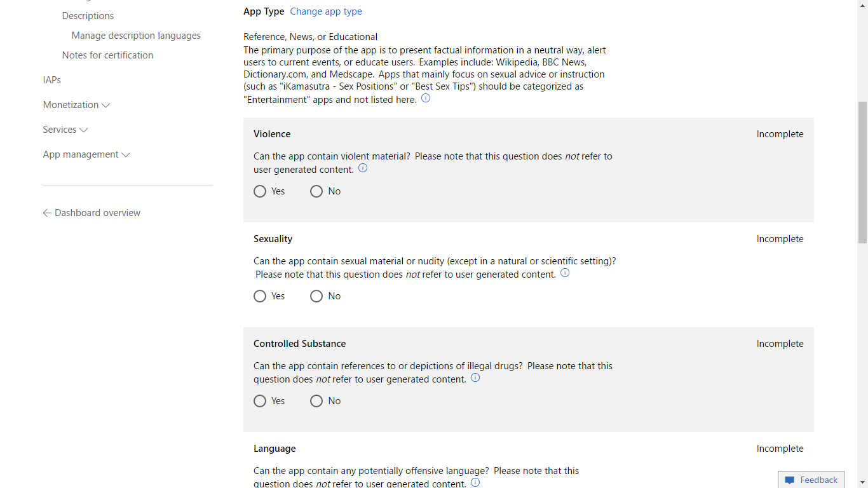Viewport: 868px width, 488px height.
Task: Expand the Services section
Action: (65, 130)
